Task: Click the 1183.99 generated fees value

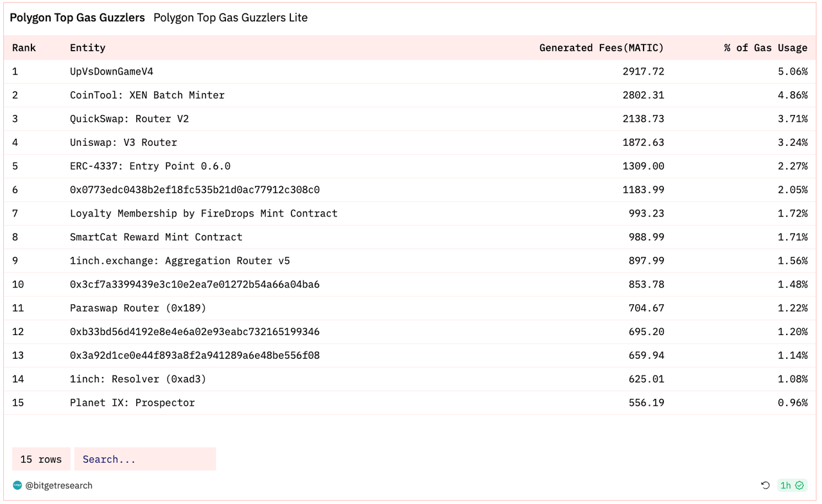Action: click(643, 190)
